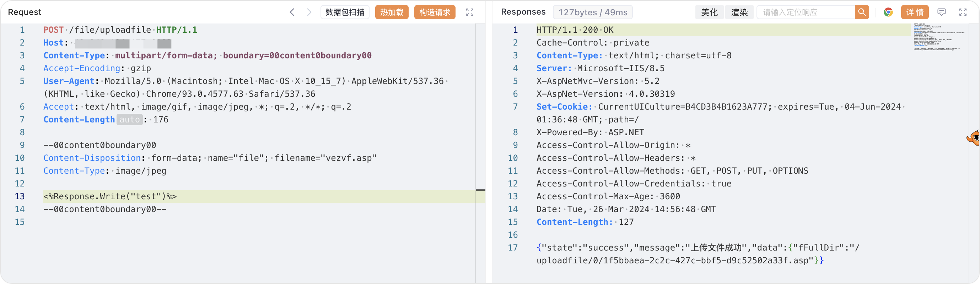Click the Date: Tue, 26 Mar 2024 line

point(626,209)
